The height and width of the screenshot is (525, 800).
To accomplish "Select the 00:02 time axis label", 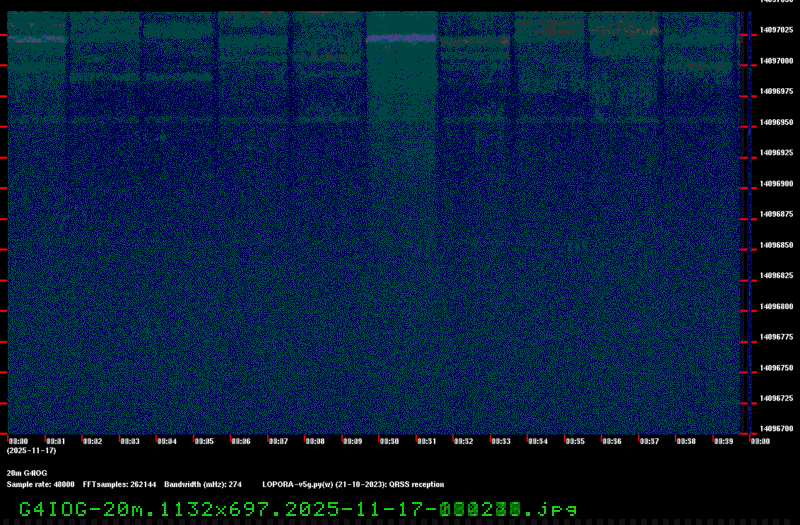I will pos(93,441).
